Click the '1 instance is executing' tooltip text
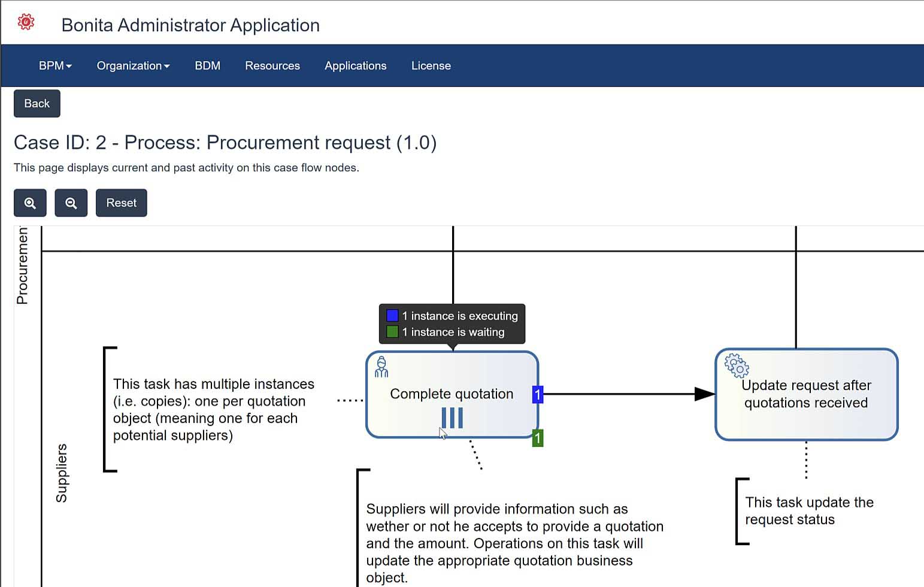The width and height of the screenshot is (924, 587). click(460, 316)
